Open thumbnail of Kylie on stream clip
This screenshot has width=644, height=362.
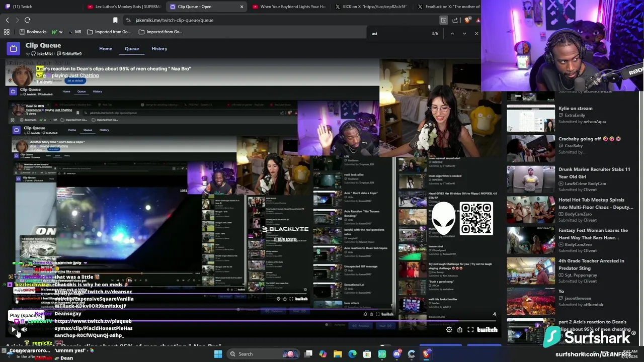click(x=530, y=118)
